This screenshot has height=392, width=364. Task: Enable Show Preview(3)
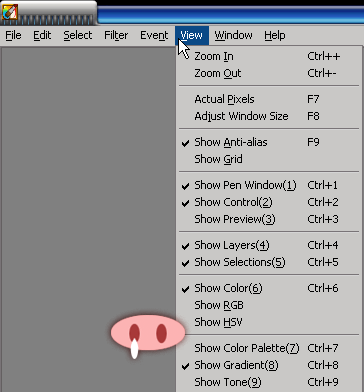pos(269,219)
